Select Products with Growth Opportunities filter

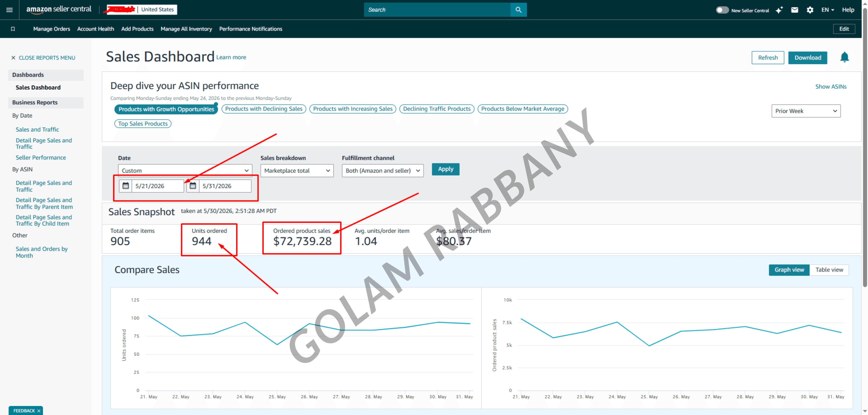tap(166, 109)
